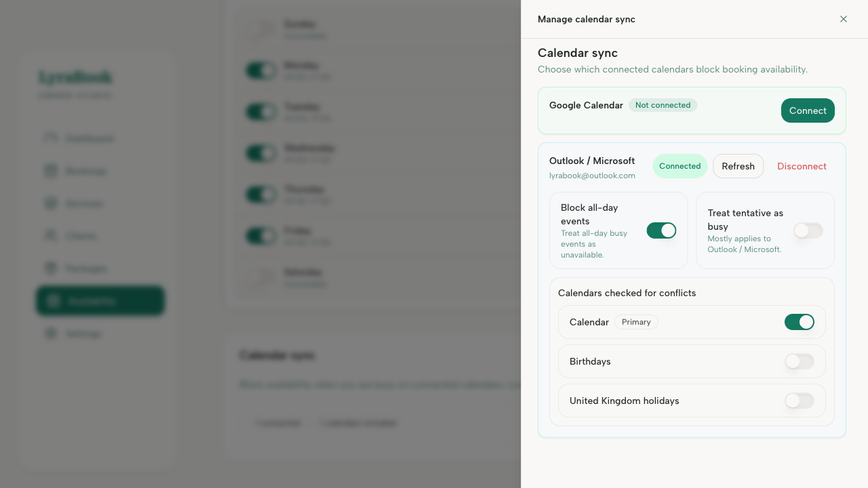
Task: Click the lyrabook@outlook.com email text
Action: [x=593, y=176]
